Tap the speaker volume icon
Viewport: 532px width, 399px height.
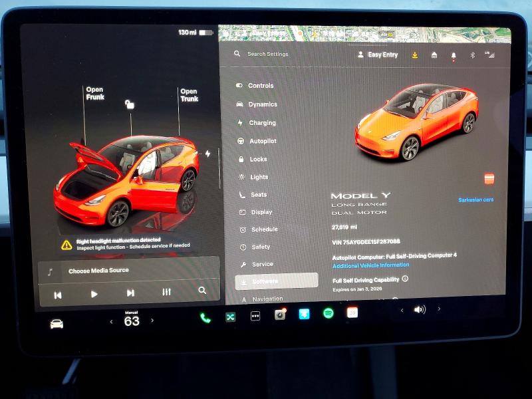(420, 309)
